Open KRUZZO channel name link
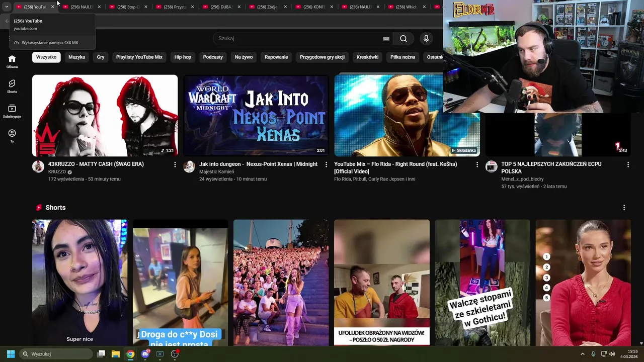 57,172
